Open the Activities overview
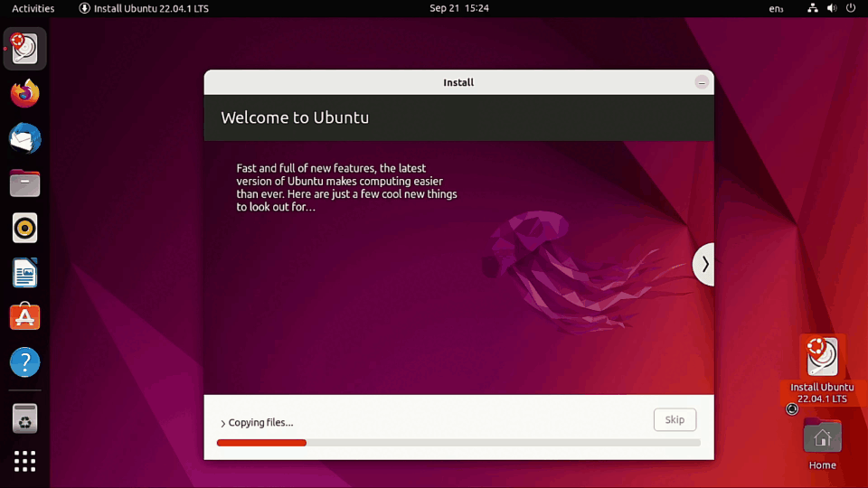The image size is (868, 488). point(33,8)
